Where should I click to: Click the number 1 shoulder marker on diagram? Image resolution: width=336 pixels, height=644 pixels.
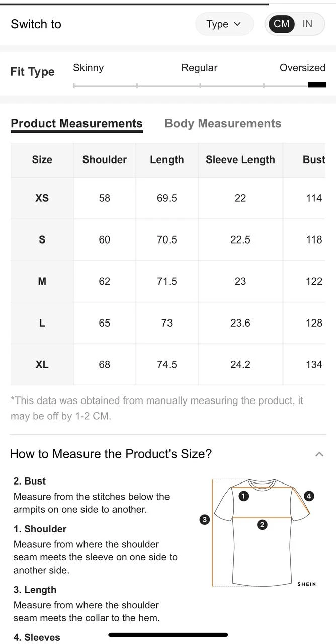click(243, 496)
